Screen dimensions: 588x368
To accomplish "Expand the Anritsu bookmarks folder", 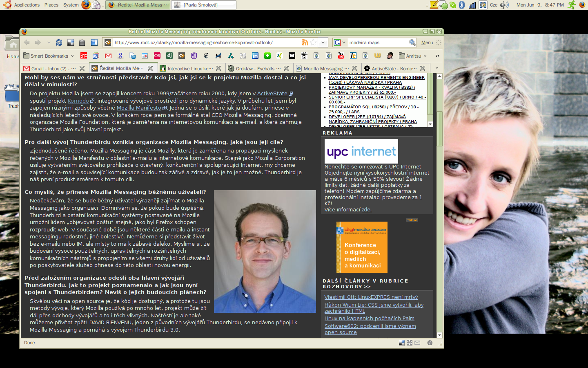I will (x=413, y=56).
